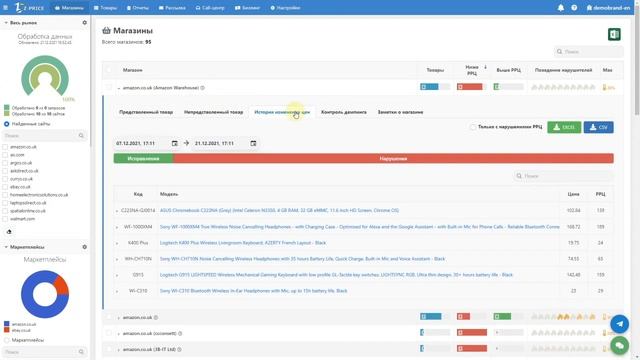Tick the argos.co.uk site checkbox
The height and width of the screenshot is (360, 640).
click(5, 163)
